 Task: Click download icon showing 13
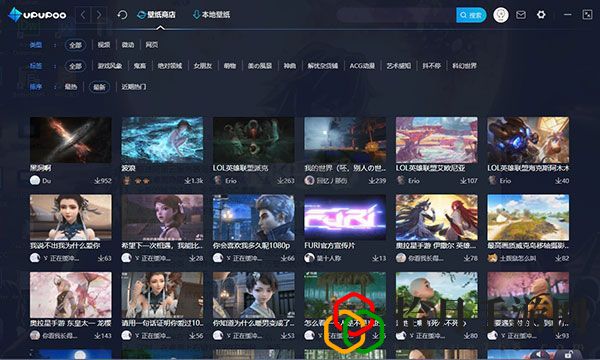coord(375,258)
